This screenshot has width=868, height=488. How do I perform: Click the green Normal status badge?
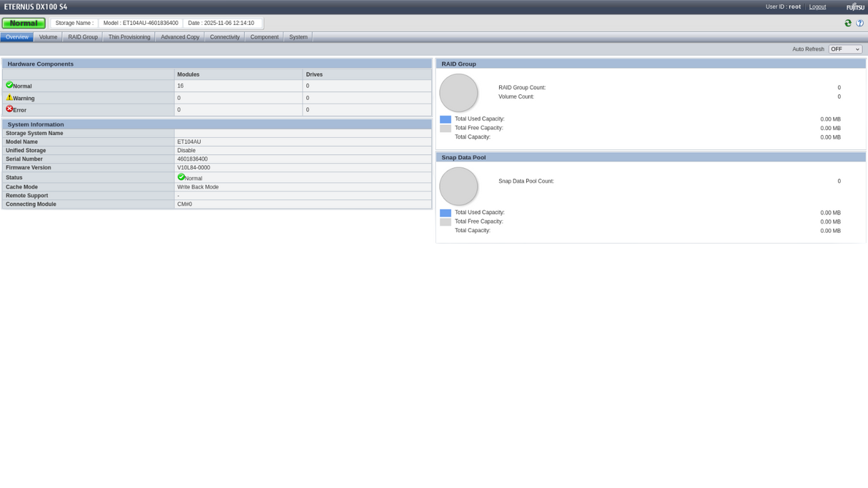pos(24,23)
